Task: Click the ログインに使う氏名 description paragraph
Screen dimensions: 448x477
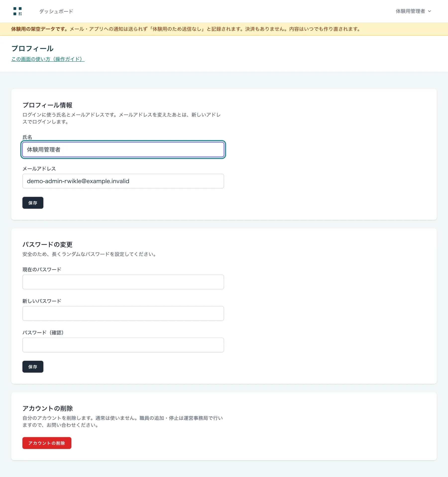Action: click(122, 118)
